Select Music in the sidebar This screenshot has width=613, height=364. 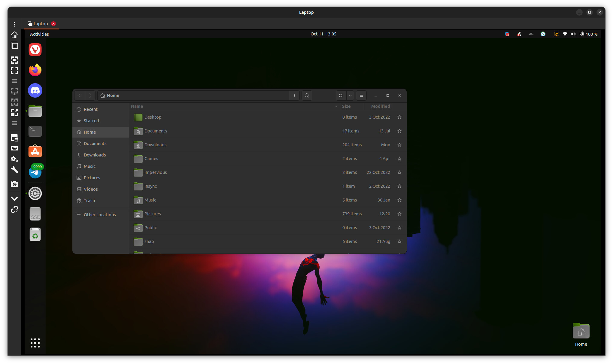(x=89, y=166)
